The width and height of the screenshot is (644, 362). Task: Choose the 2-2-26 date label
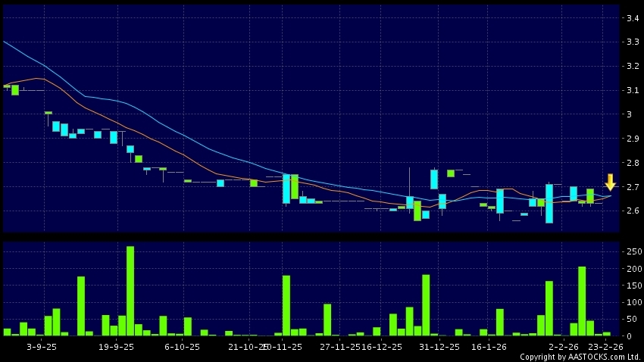tap(564, 346)
